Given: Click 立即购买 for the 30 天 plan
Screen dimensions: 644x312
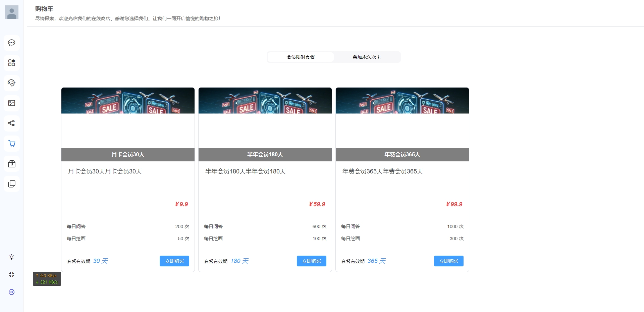Looking at the screenshot, I should click(174, 261).
